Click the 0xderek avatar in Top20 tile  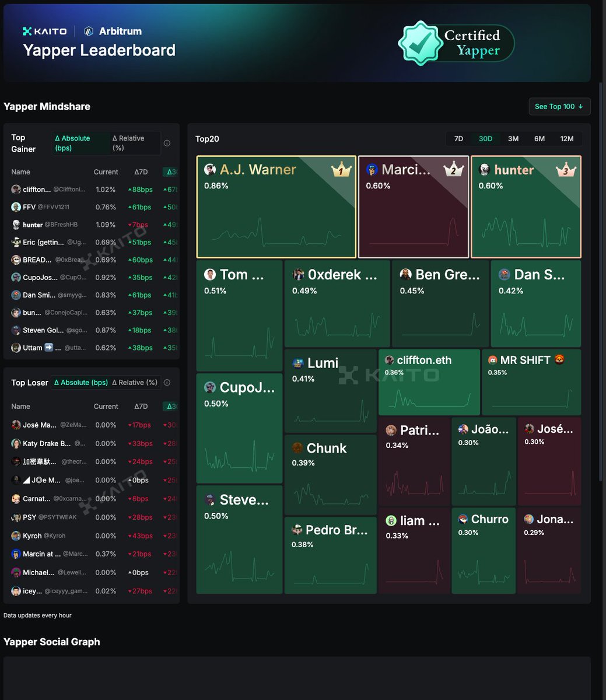pos(298,275)
